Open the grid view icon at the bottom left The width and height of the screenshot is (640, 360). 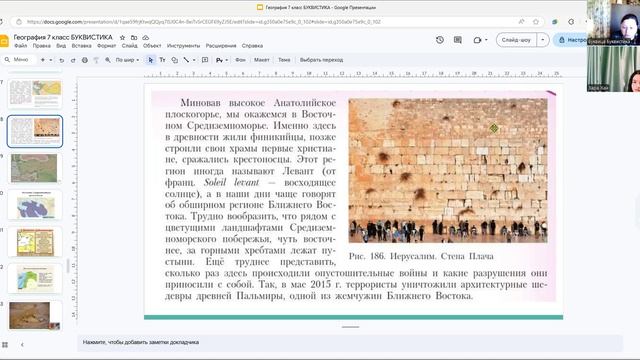pos(5,345)
